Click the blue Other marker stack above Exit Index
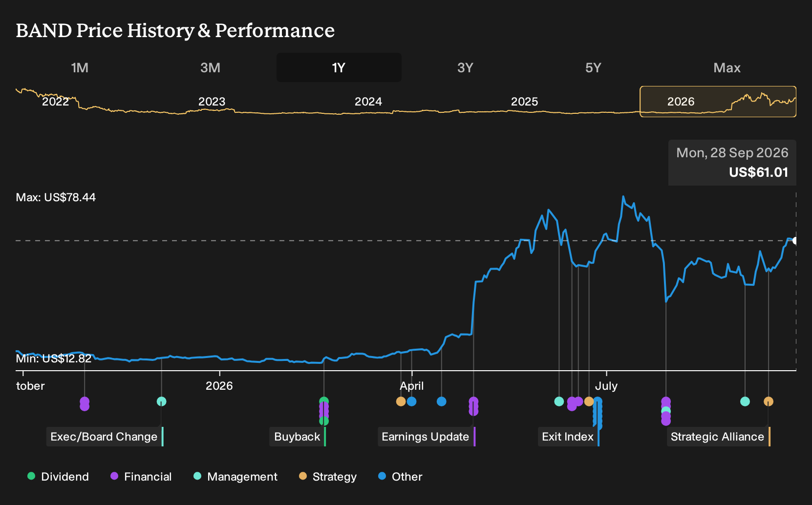Image resolution: width=812 pixels, height=505 pixels. 598,413
